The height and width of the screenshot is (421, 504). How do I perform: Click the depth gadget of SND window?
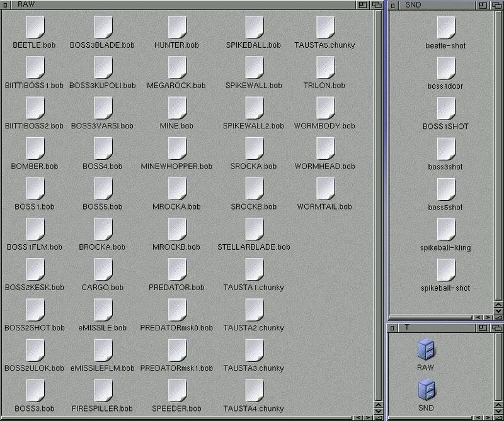pyautogui.click(x=498, y=4)
